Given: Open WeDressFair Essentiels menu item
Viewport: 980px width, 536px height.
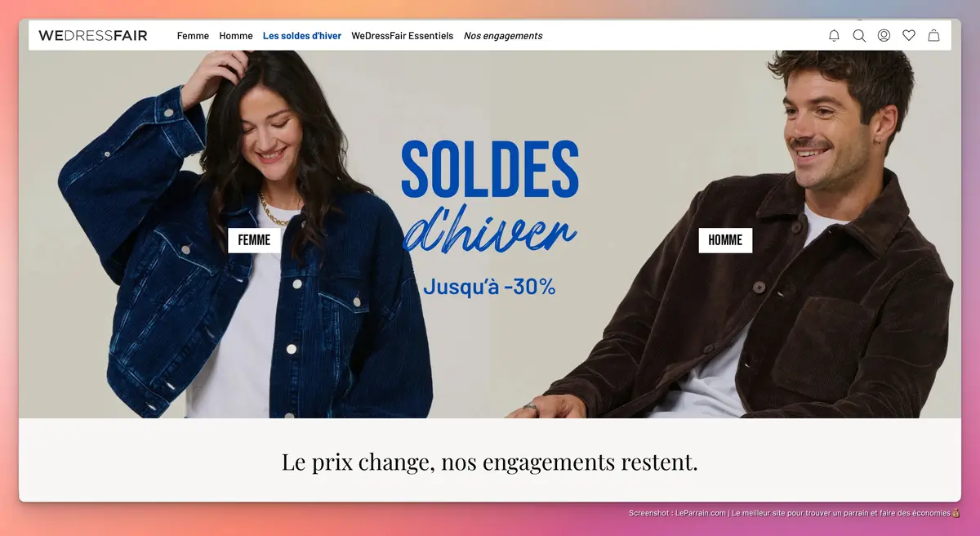Looking at the screenshot, I should coord(403,36).
